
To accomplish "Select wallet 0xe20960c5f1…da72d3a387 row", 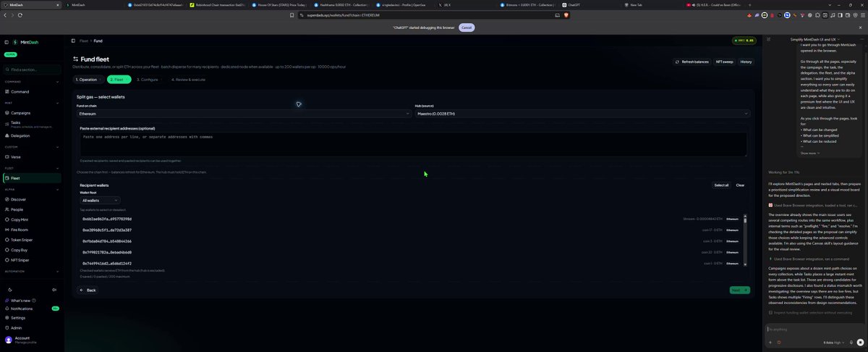I will tap(410, 230).
